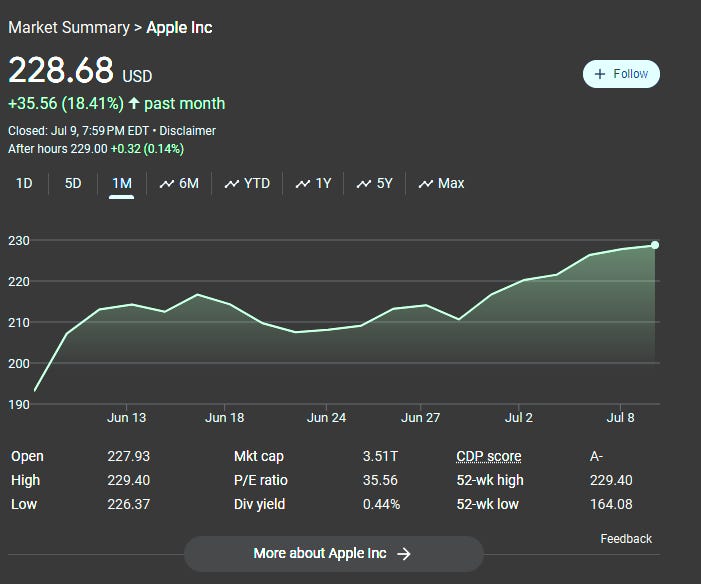Click the CDP score label
This screenshot has height=584, width=701.
489,456
